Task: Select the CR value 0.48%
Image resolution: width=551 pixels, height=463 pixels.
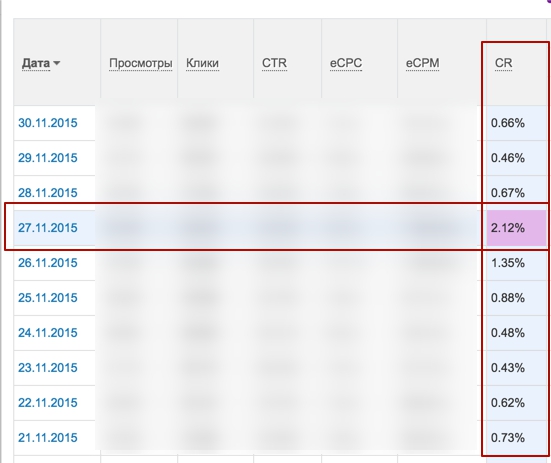Action: [x=508, y=333]
